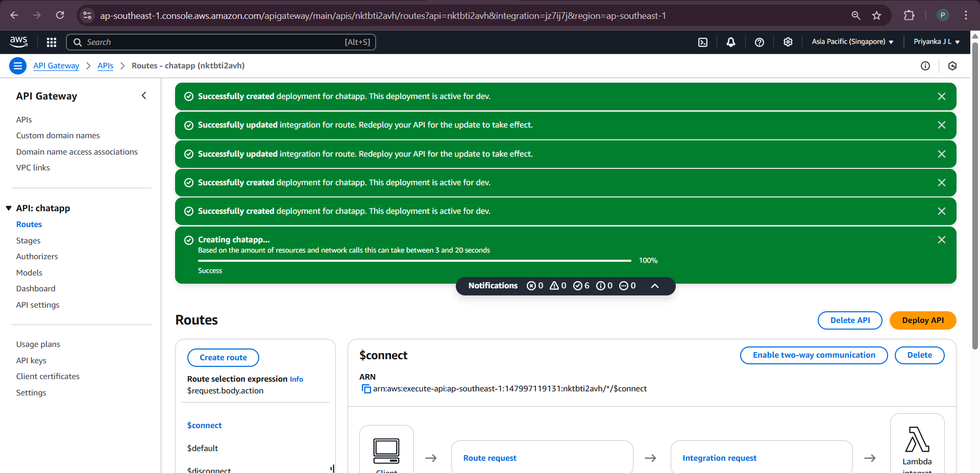This screenshot has height=473, width=980.
Task: Click the Delete API button
Action: pos(850,320)
